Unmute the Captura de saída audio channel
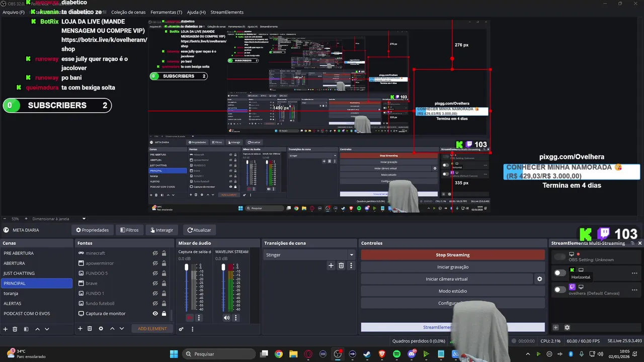The image size is (644, 362). (x=189, y=318)
